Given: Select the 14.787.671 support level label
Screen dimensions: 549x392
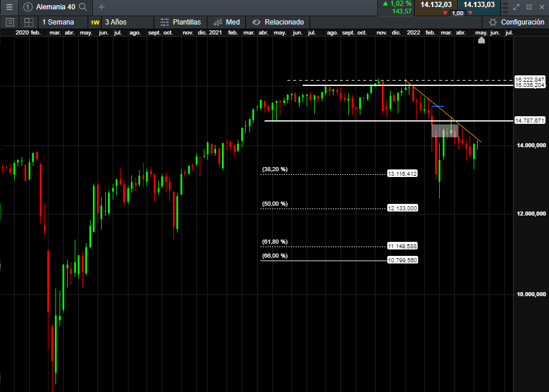Looking at the screenshot, I should click(x=530, y=121).
